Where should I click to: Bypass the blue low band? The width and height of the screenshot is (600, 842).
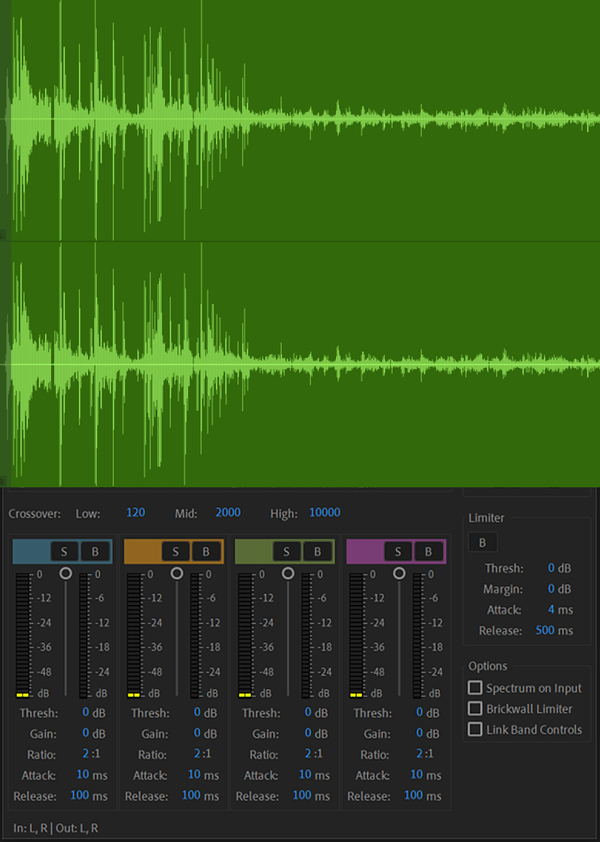(95, 551)
